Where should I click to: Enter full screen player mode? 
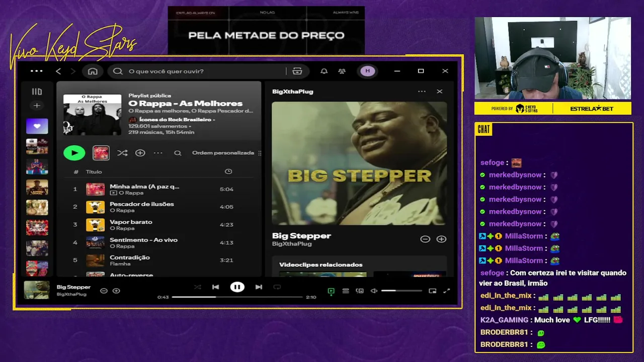coord(446,291)
